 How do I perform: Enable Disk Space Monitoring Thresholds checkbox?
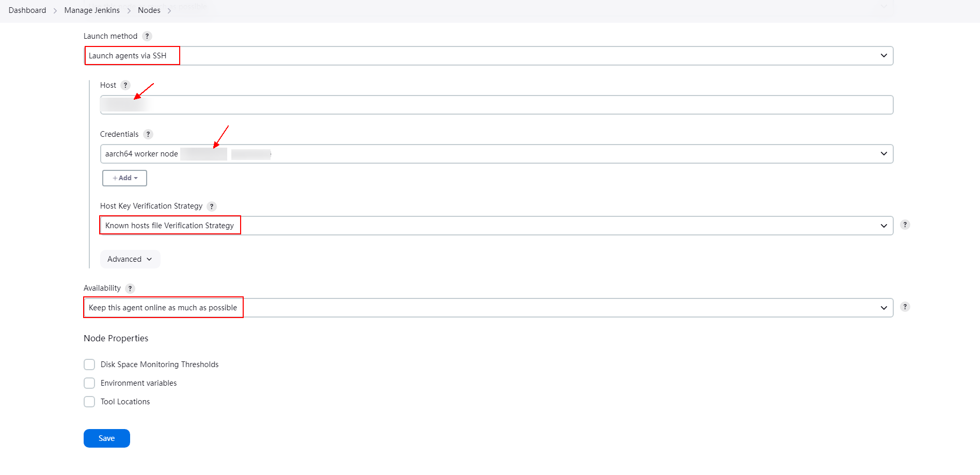(x=89, y=365)
